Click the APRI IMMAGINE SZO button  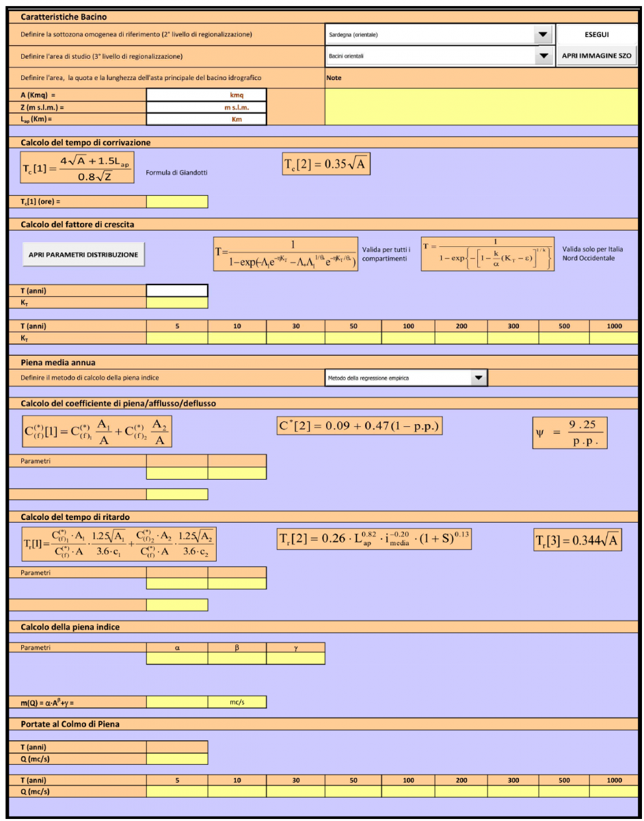pyautogui.click(x=596, y=55)
